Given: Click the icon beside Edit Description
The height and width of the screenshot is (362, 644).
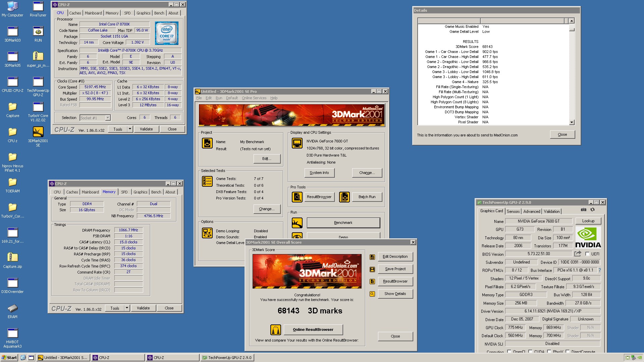Looking at the screenshot, I should [x=372, y=257].
